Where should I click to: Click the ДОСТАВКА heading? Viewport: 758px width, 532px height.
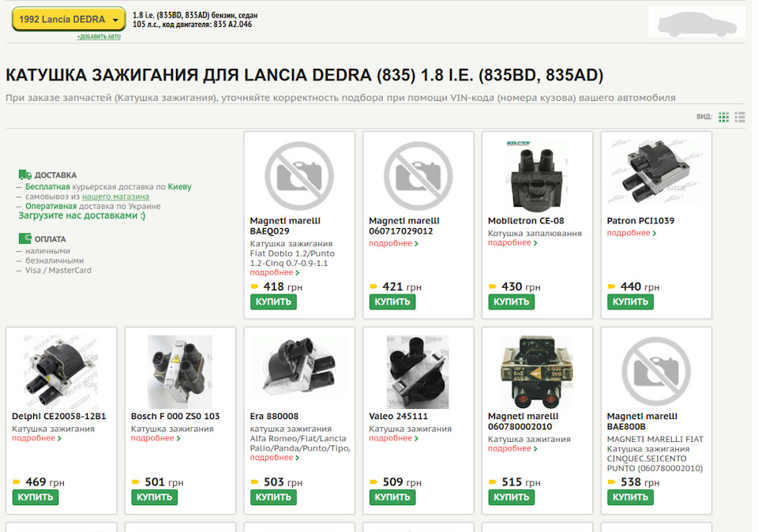tap(55, 175)
